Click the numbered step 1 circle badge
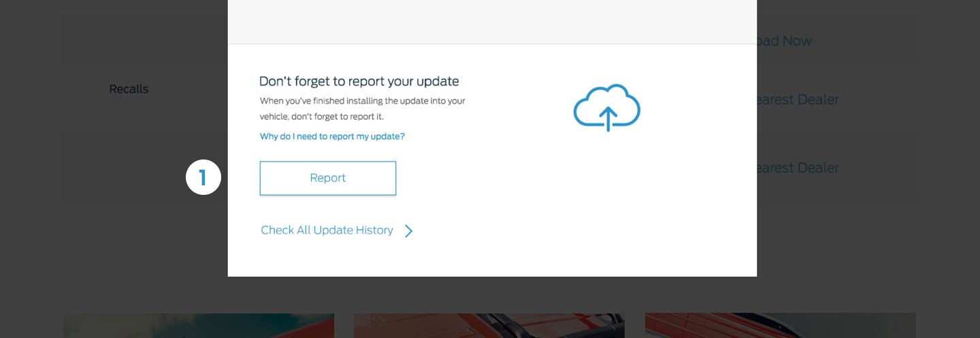The height and width of the screenshot is (338, 980). click(203, 178)
